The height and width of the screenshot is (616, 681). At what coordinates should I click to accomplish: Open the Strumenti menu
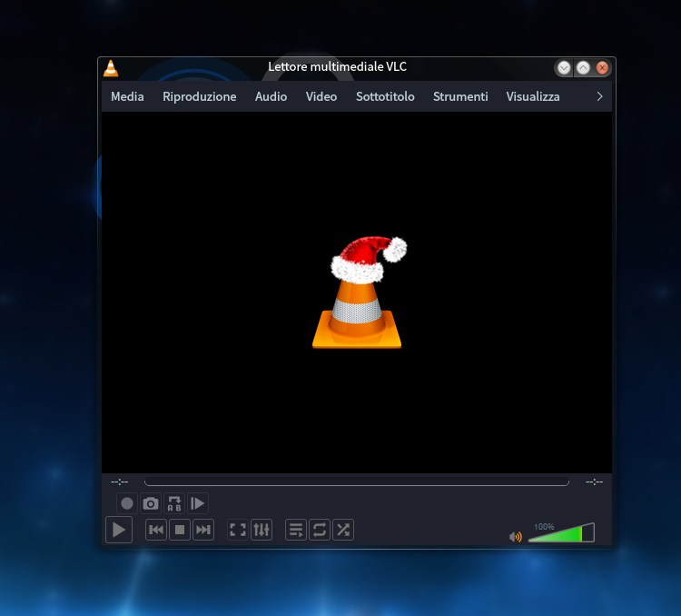[x=460, y=96]
